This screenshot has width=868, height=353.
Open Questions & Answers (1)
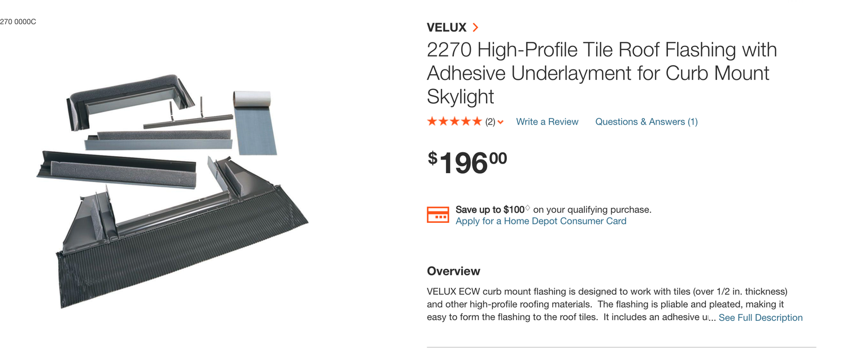(646, 122)
